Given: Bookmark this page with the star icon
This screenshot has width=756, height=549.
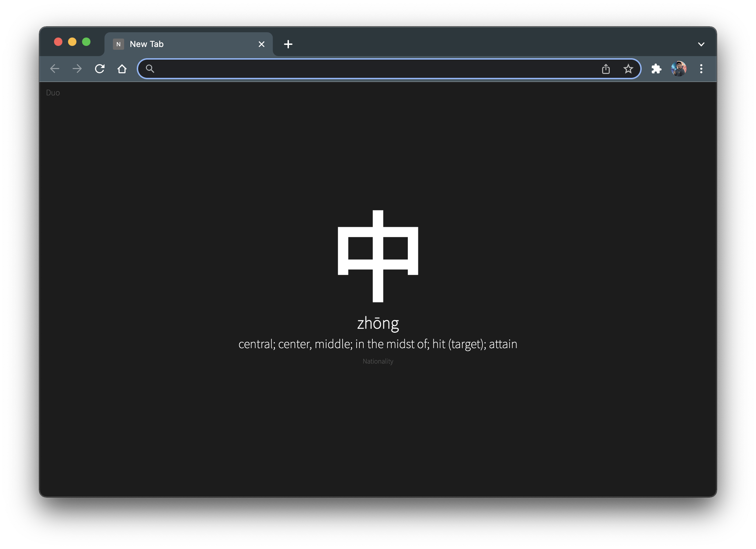Looking at the screenshot, I should click(x=628, y=69).
